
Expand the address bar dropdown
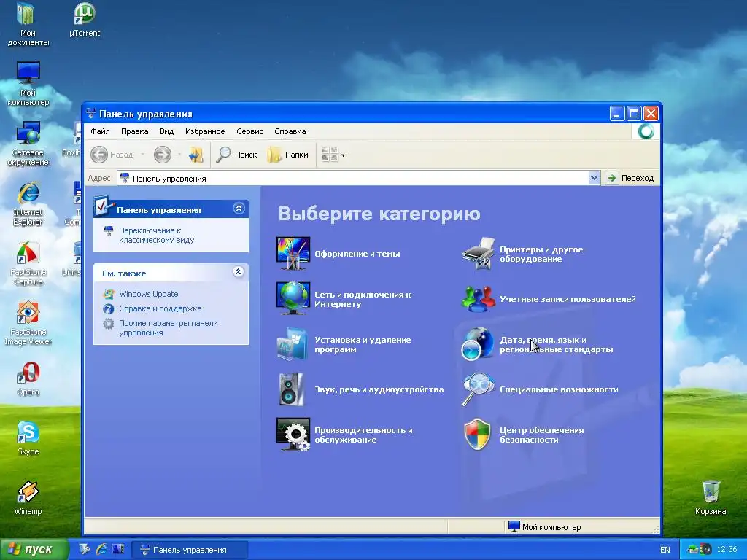pyautogui.click(x=594, y=178)
